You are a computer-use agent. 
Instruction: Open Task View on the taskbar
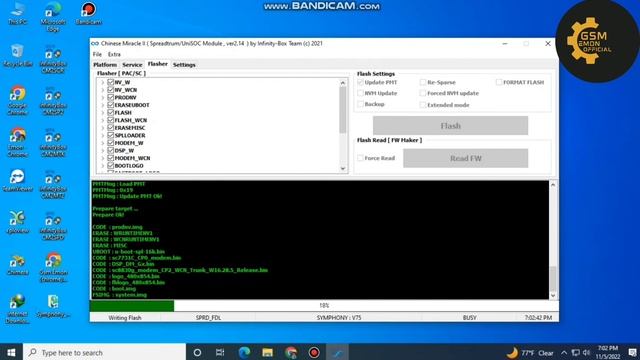tap(220, 352)
